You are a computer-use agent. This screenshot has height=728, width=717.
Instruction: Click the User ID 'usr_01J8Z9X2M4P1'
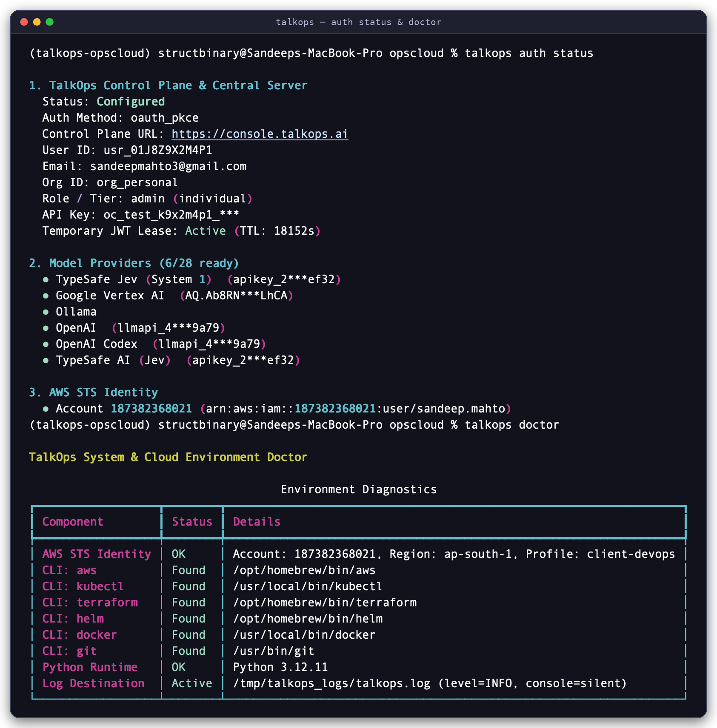[x=158, y=150]
